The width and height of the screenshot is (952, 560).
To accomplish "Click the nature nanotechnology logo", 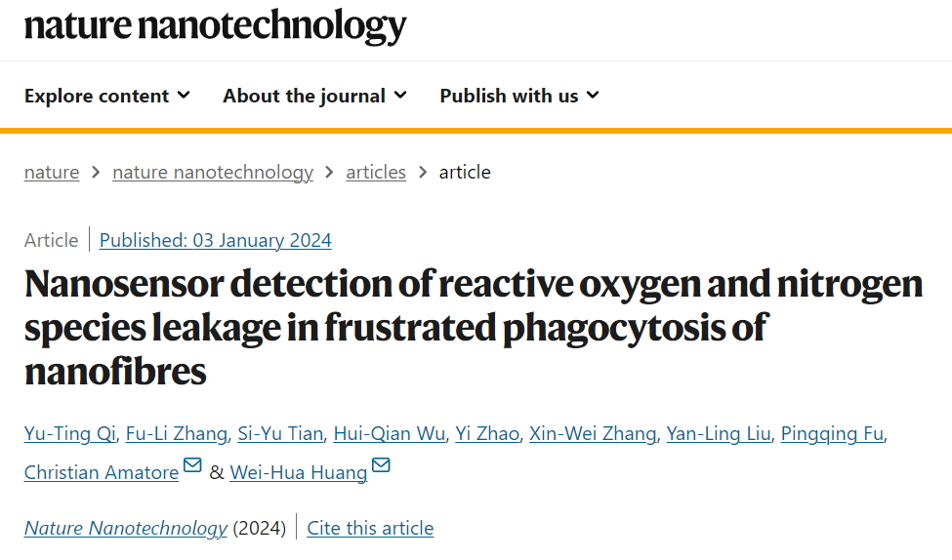I will pyautogui.click(x=215, y=26).
